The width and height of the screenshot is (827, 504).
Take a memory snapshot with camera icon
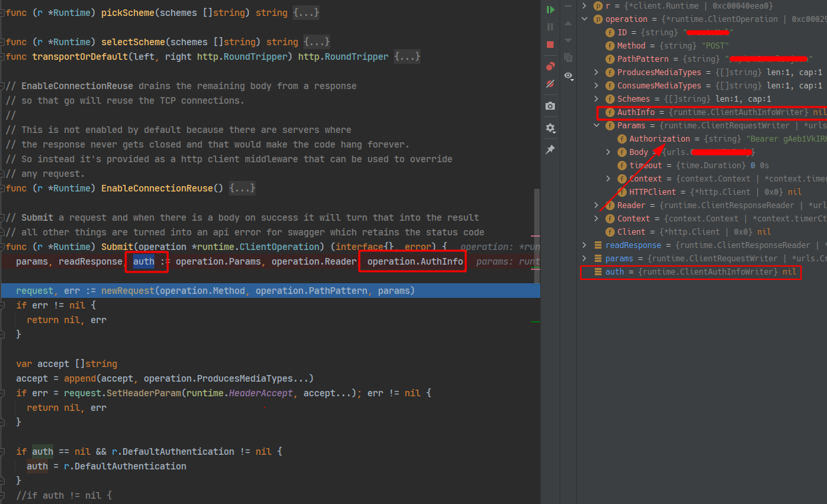click(550, 105)
